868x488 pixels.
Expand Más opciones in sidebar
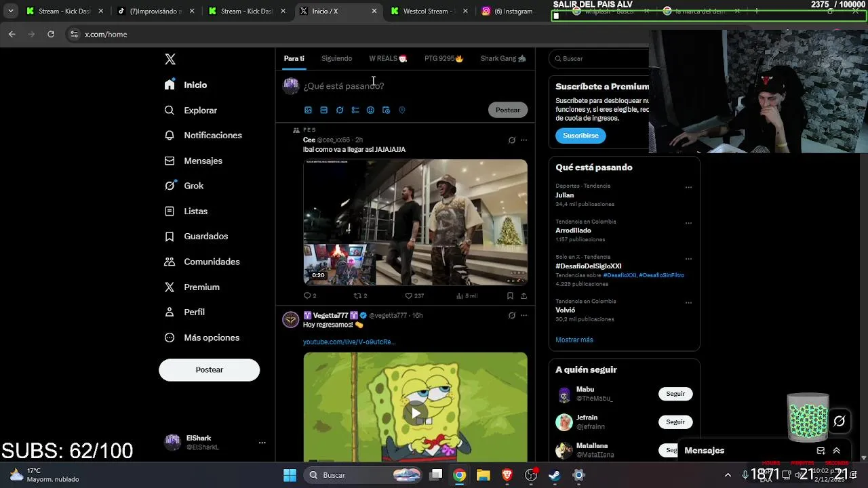(x=202, y=338)
